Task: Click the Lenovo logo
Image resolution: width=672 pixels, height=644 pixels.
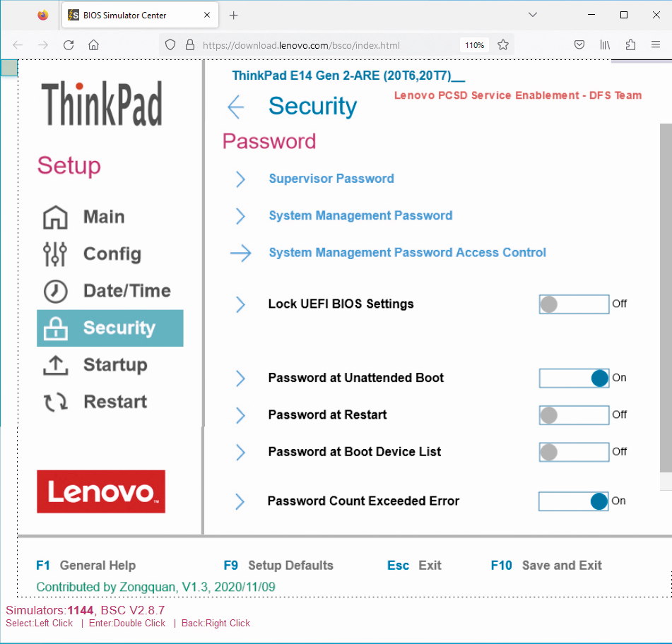Action: point(101,491)
